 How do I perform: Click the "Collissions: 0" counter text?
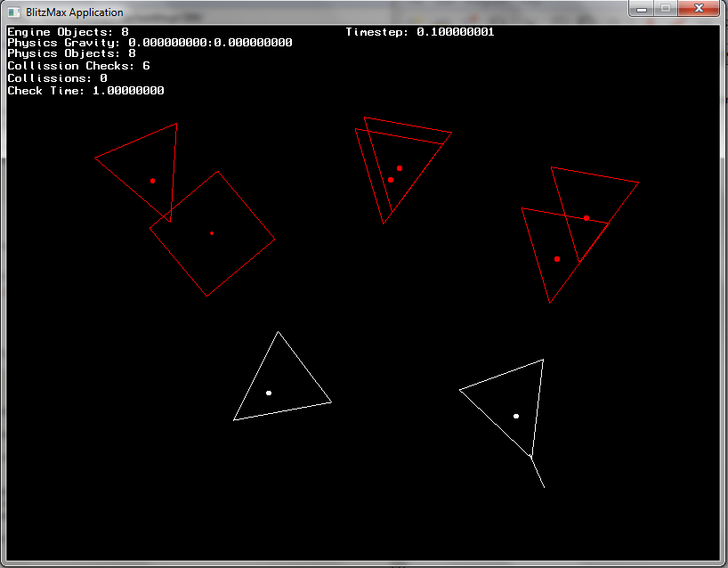(57, 78)
